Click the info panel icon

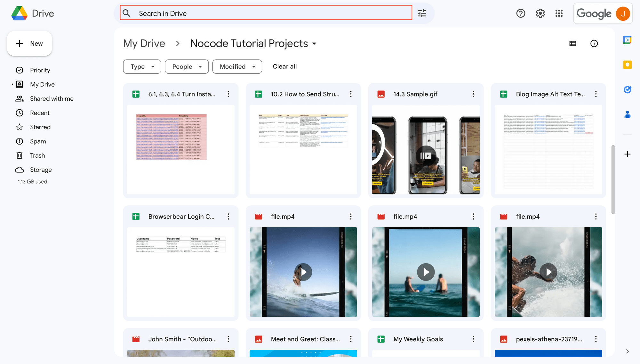(x=594, y=43)
